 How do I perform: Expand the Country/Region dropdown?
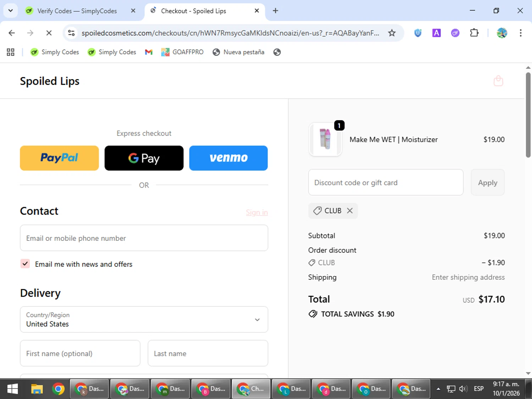point(144,320)
